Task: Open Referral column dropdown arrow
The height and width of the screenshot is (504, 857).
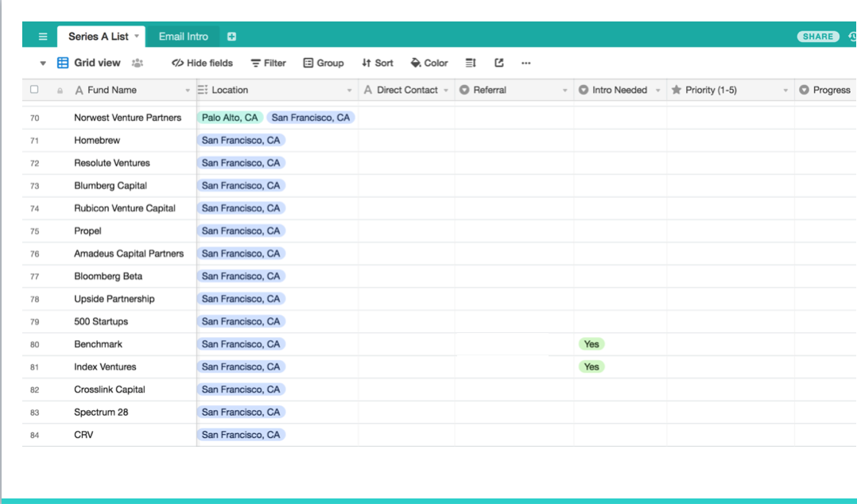Action: [564, 90]
